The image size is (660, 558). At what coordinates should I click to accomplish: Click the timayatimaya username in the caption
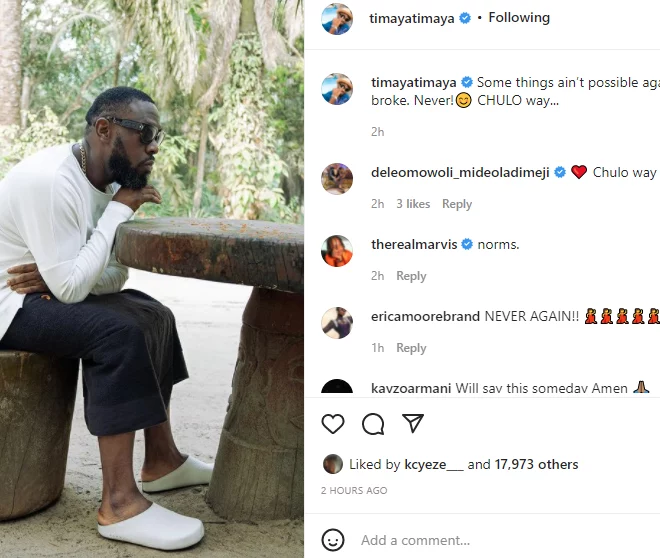[x=413, y=82]
